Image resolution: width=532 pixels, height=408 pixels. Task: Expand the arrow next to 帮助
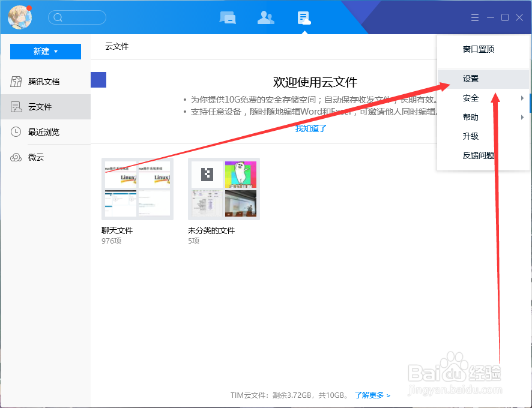[x=522, y=118]
